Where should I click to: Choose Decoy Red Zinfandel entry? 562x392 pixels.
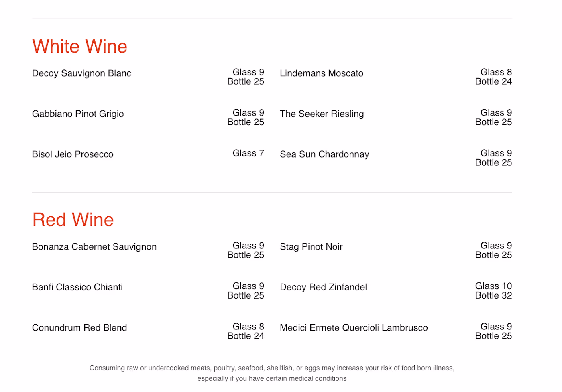(324, 287)
